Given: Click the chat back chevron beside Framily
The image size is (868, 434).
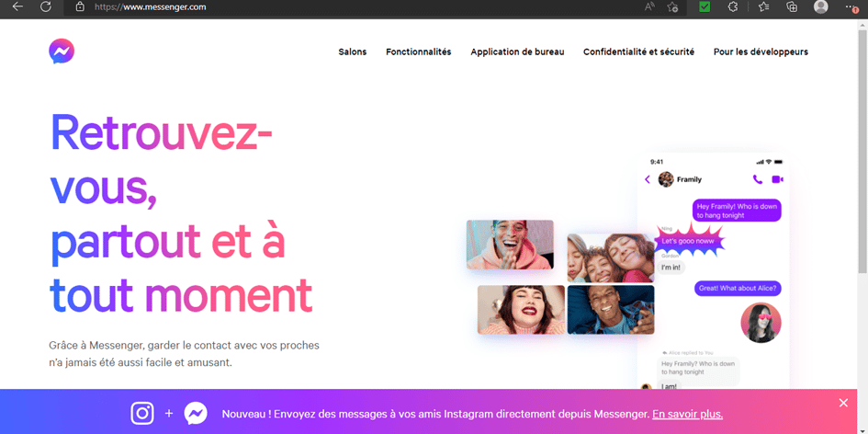Looking at the screenshot, I should [x=648, y=179].
